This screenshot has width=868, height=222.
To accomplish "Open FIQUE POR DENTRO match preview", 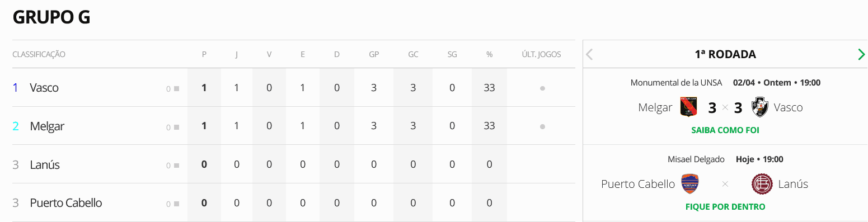I will point(725,207).
